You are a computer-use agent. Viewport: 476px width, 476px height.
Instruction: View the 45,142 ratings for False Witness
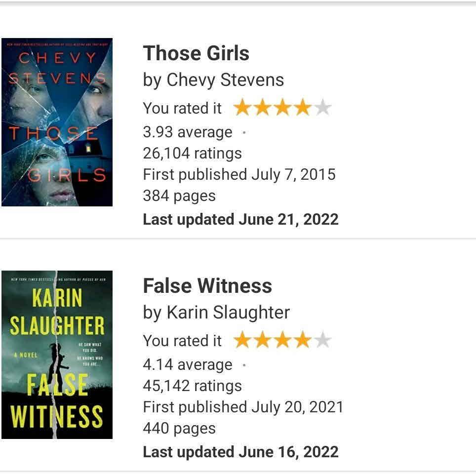192,386
